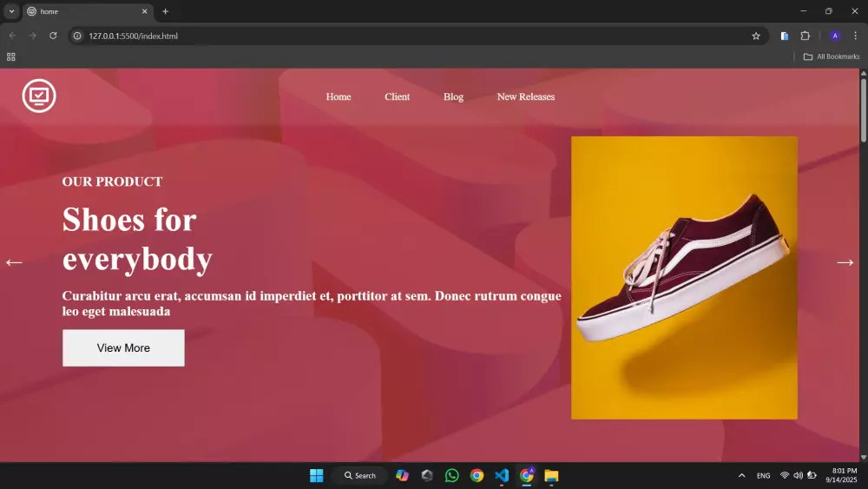Image resolution: width=868 pixels, height=489 pixels.
Task: Click the Shoes for everybody headline
Action: [137, 239]
